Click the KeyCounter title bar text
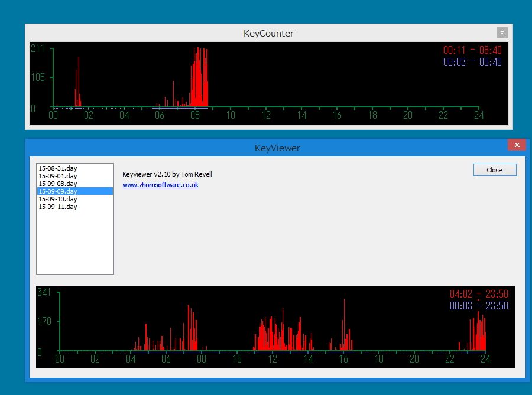 pos(268,34)
